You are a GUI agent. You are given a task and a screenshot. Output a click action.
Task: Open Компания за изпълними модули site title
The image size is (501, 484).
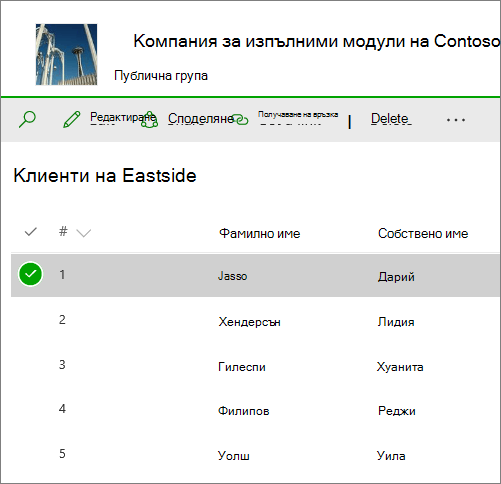click(x=317, y=42)
